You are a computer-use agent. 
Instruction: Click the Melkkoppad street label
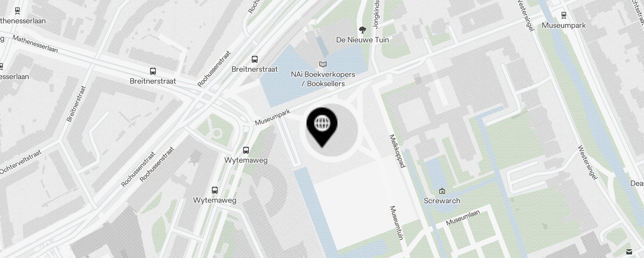tap(397, 151)
